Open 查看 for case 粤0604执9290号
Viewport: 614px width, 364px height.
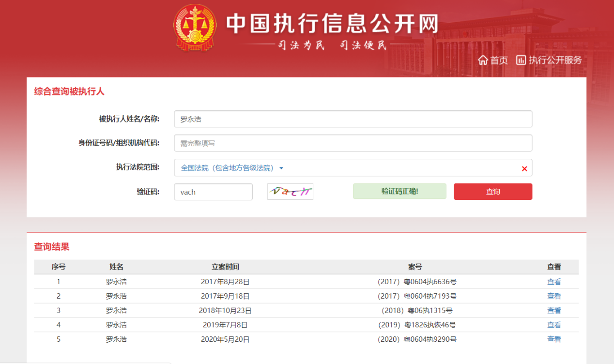tap(554, 340)
